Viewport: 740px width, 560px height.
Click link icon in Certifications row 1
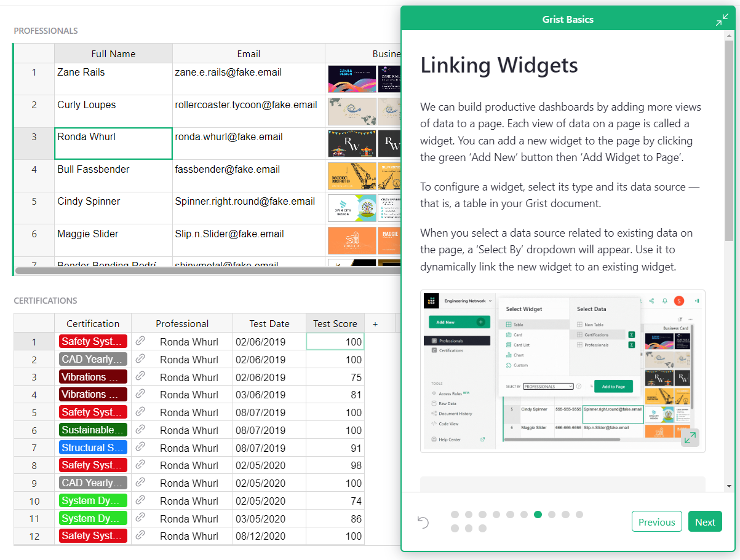tap(140, 341)
